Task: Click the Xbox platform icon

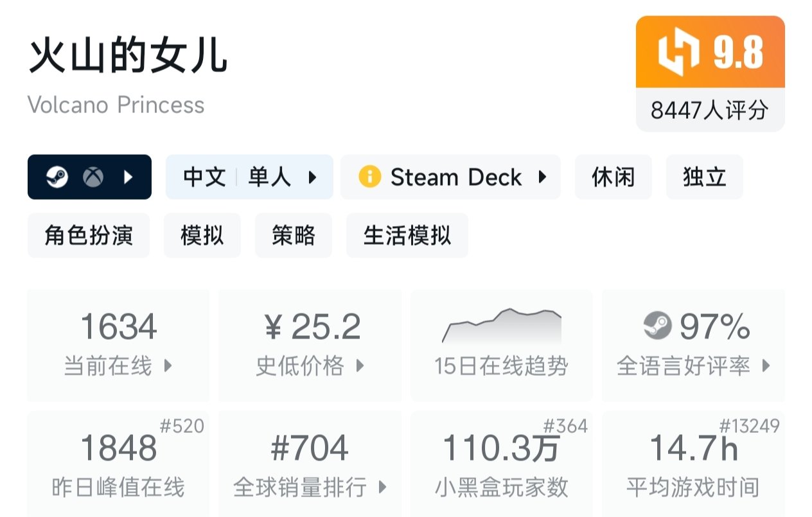Action: [x=93, y=177]
